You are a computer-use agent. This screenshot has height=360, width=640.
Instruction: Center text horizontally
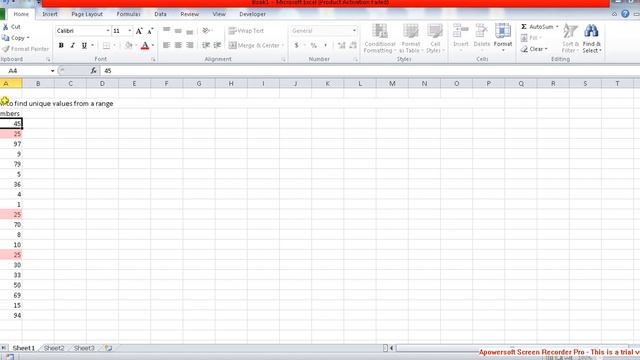178,45
